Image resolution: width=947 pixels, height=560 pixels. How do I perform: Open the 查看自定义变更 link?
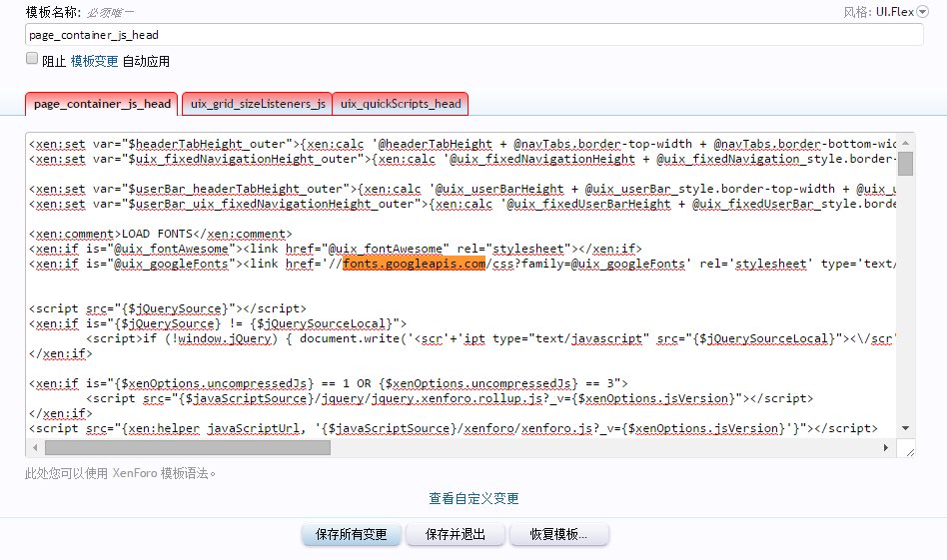point(473,498)
